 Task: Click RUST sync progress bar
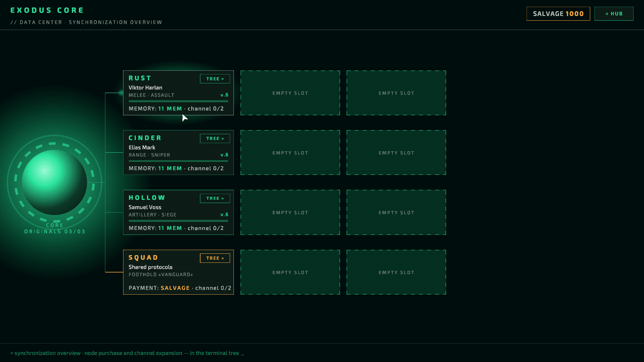pyautogui.click(x=178, y=101)
